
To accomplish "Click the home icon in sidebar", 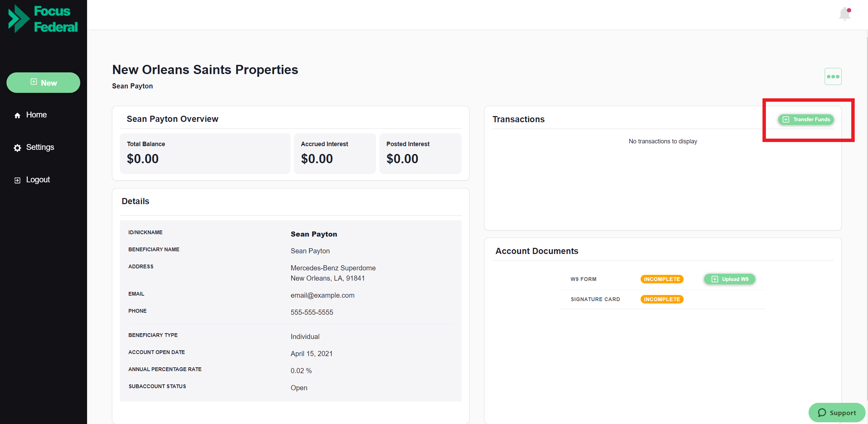I will coord(17,115).
